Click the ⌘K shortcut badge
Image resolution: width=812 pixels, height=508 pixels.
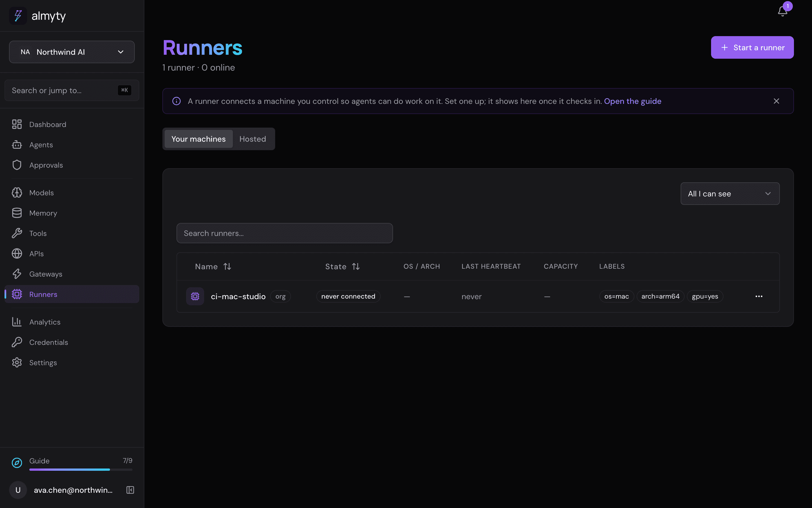(125, 90)
